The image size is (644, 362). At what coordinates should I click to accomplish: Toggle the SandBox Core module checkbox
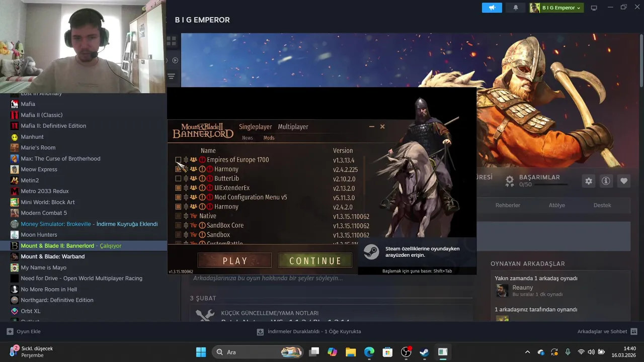(178, 226)
